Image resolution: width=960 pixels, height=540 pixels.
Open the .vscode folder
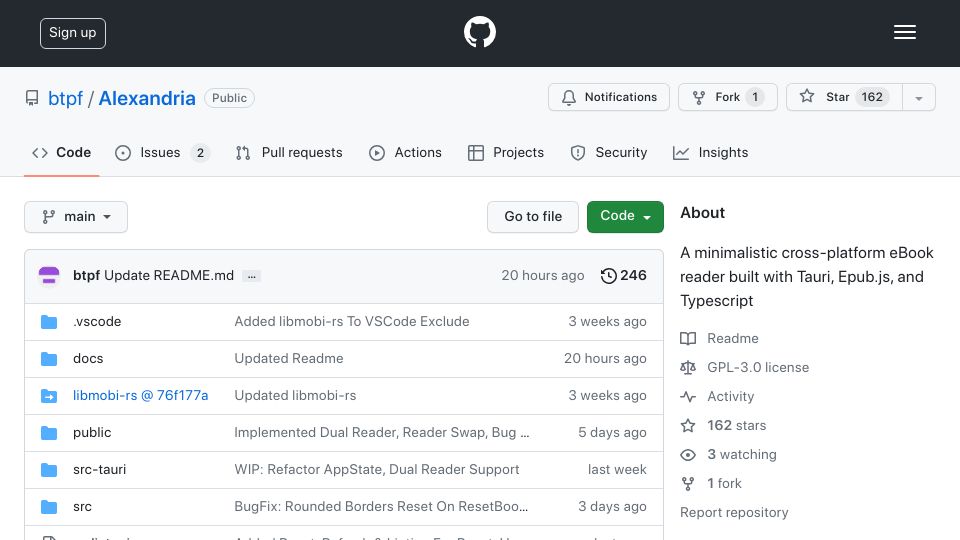pyautogui.click(x=97, y=321)
